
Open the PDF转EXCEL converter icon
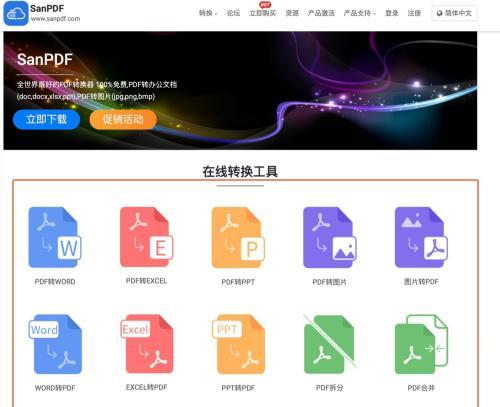pyautogui.click(x=146, y=237)
